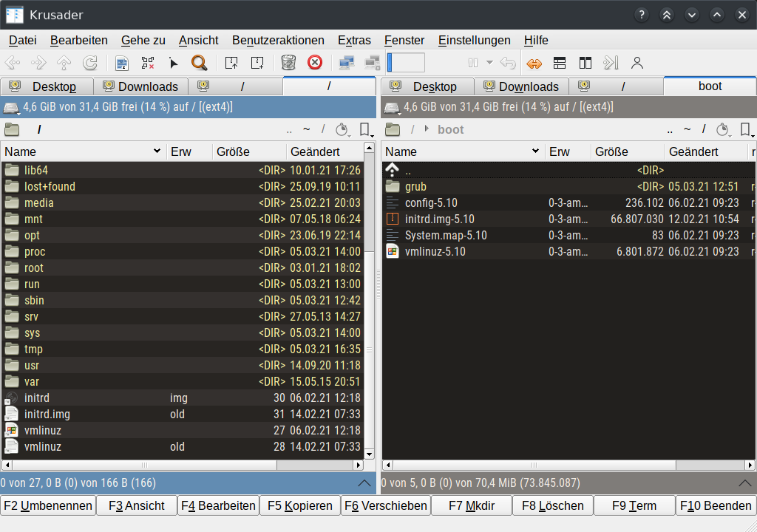Sort left panel by Name column
This screenshot has width=757, height=532.
(x=83, y=151)
